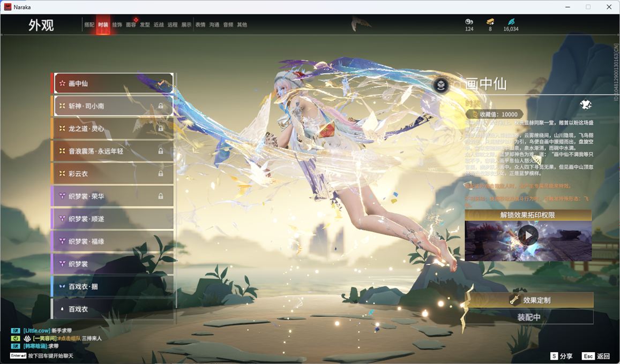This screenshot has width=620, height=364.
Task: Open the 音频 tab
Action: click(x=228, y=25)
